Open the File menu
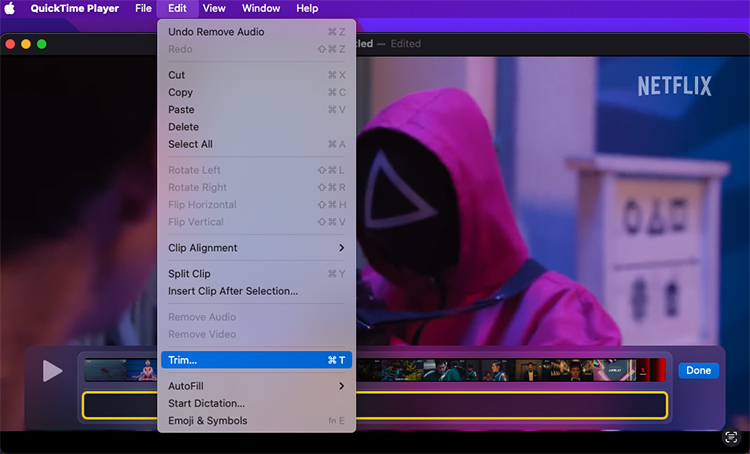Viewport: 750px width, 454px height. coord(143,8)
